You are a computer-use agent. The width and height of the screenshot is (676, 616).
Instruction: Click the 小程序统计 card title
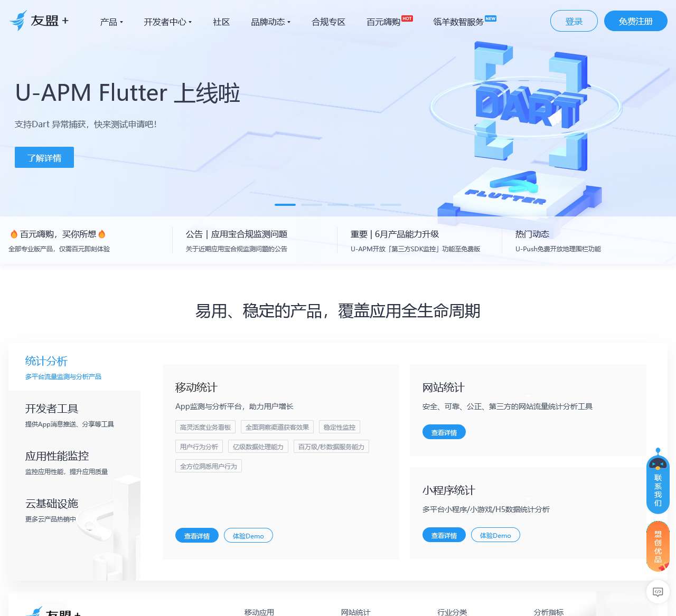point(449,490)
